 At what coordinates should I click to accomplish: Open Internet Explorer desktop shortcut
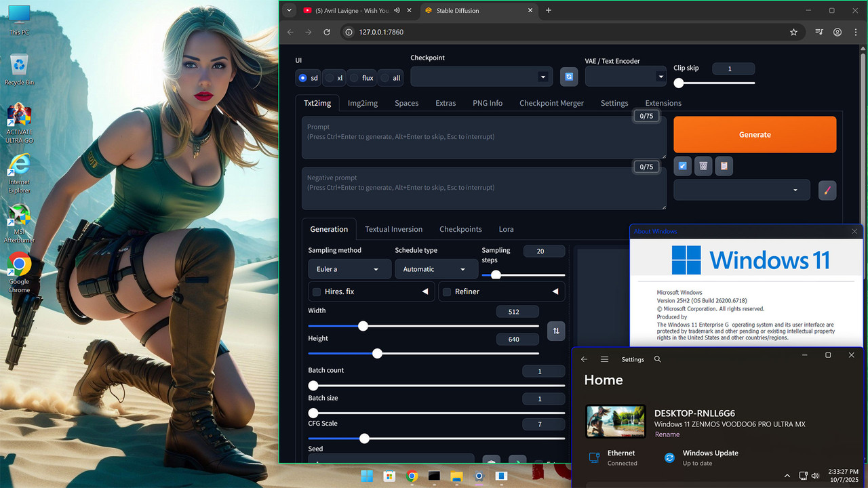click(19, 174)
